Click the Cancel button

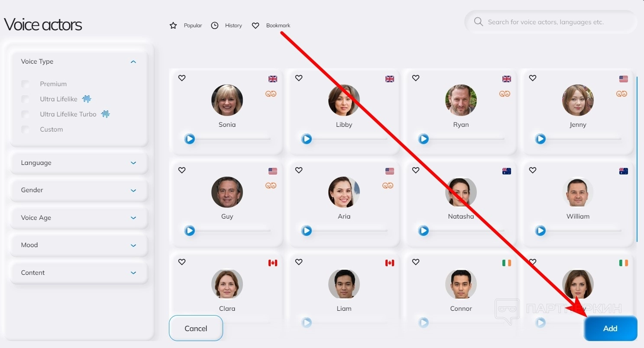pyautogui.click(x=196, y=329)
